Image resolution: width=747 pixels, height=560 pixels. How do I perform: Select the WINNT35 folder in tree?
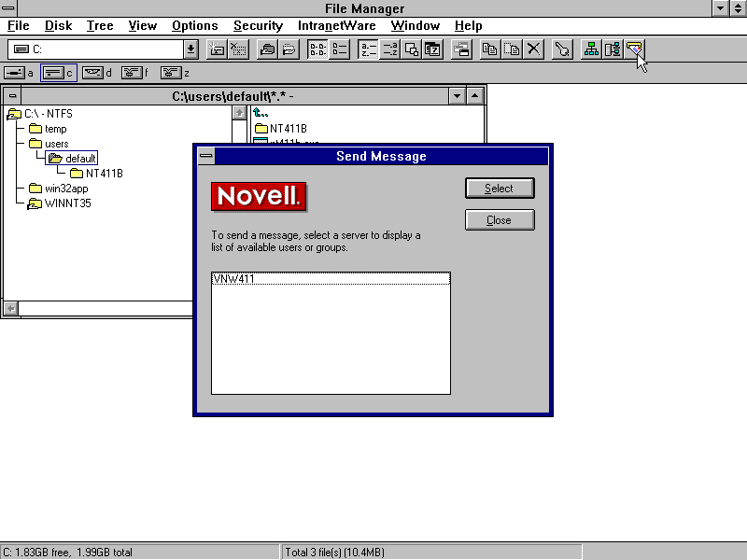(60, 203)
